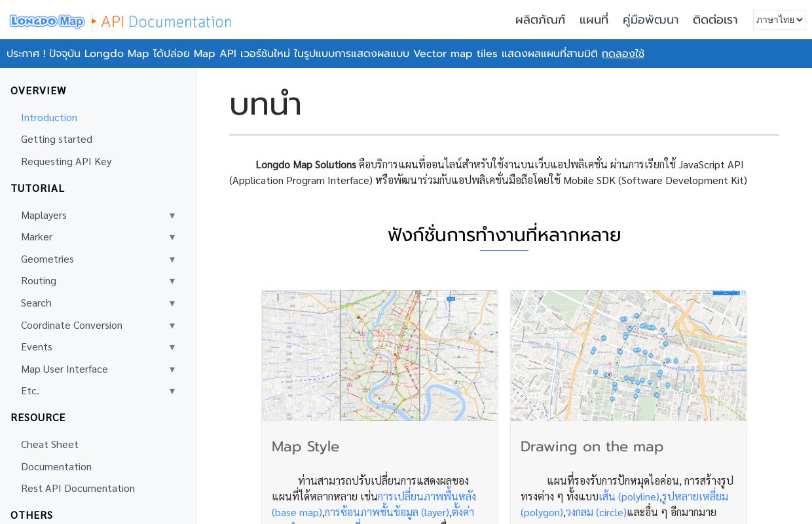The height and width of the screenshot is (524, 812).
Task: Follow the เส้น (polyline) link
Action: coord(629,496)
